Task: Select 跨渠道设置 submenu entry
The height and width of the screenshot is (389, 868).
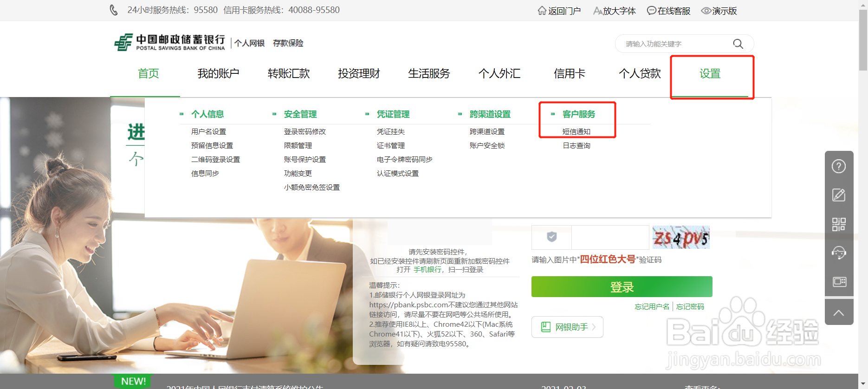Action: coord(487,132)
